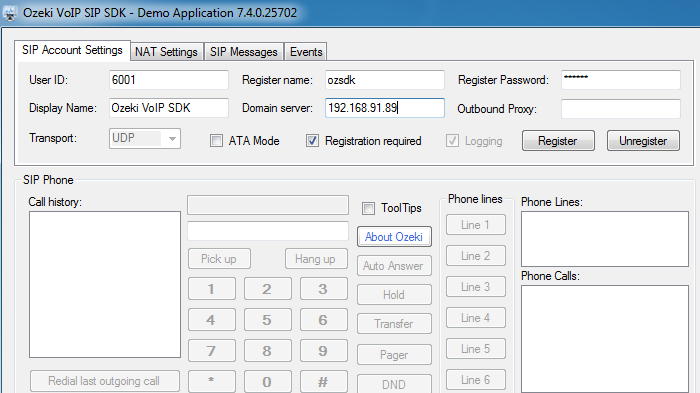
Task: Click the Transfer button
Action: 394,324
